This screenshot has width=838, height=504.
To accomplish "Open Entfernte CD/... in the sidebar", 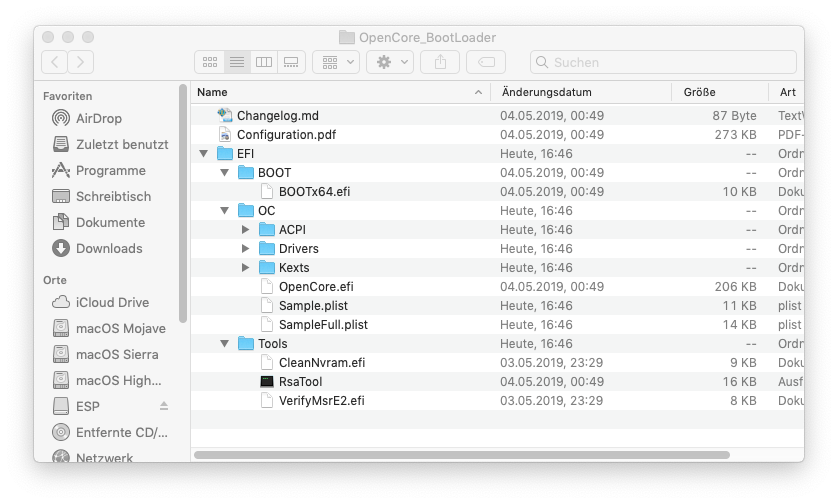I will (110, 432).
